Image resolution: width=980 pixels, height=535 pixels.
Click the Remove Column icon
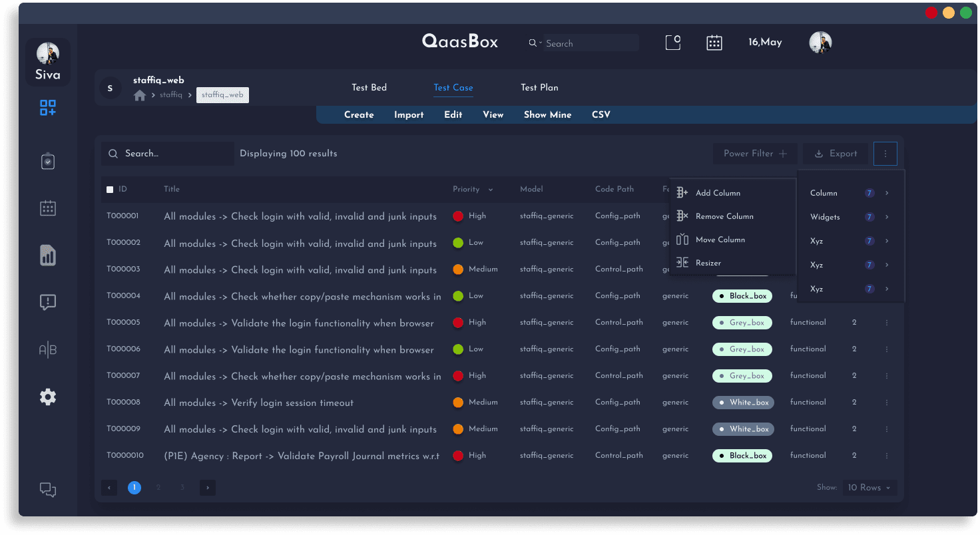(x=682, y=216)
